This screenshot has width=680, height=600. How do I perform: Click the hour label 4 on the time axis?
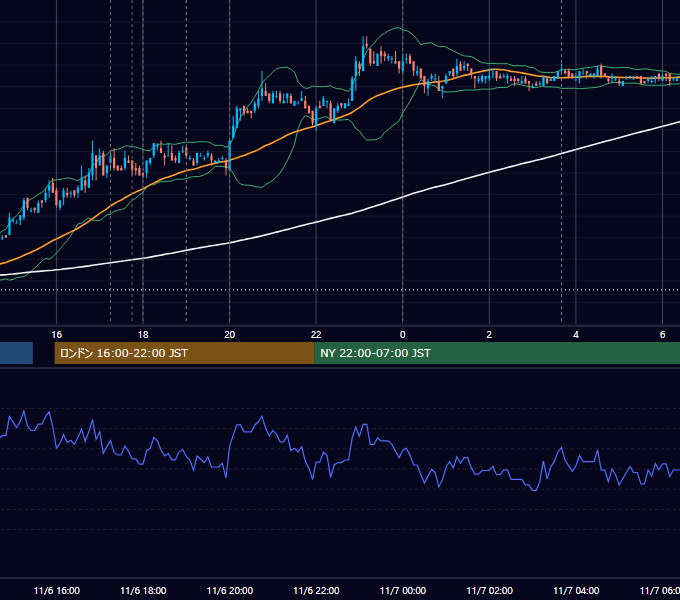click(576, 335)
